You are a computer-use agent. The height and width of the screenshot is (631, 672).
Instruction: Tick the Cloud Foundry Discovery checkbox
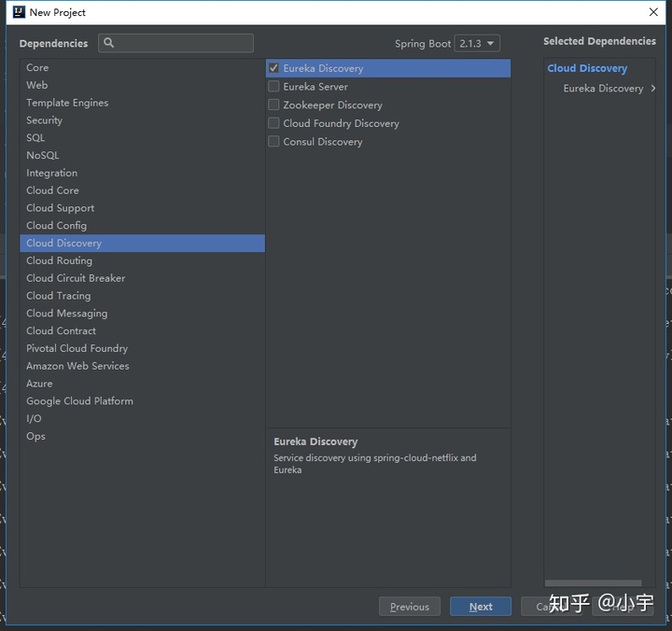[x=273, y=123]
